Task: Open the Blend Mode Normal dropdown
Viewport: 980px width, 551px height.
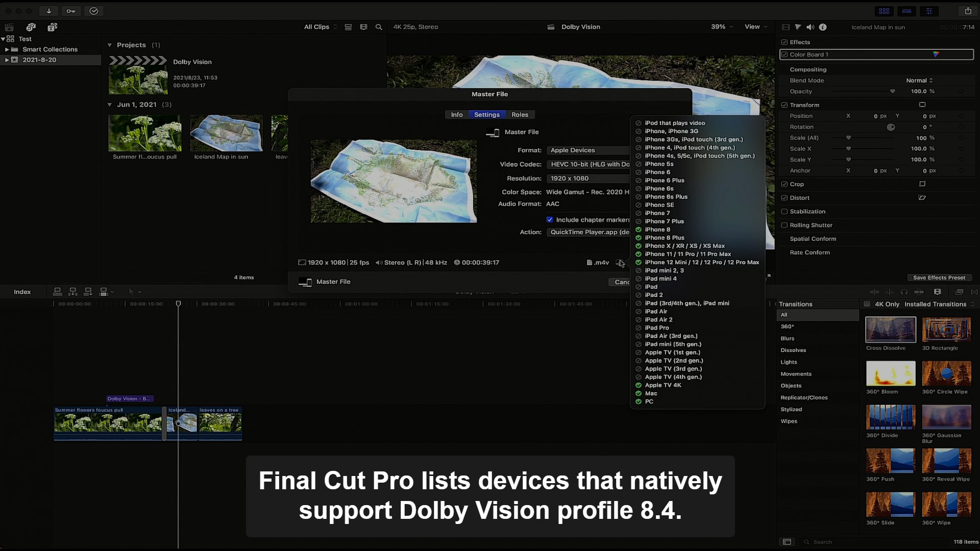Action: pos(919,81)
